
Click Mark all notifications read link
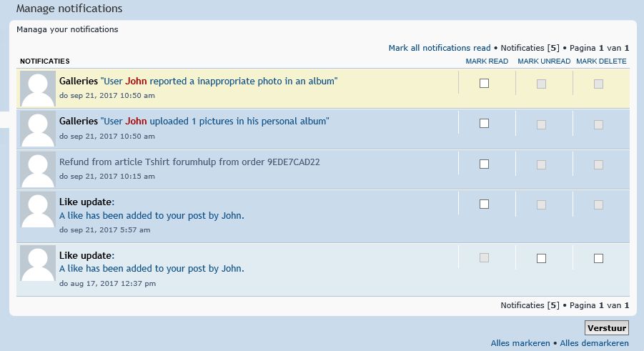click(440, 48)
